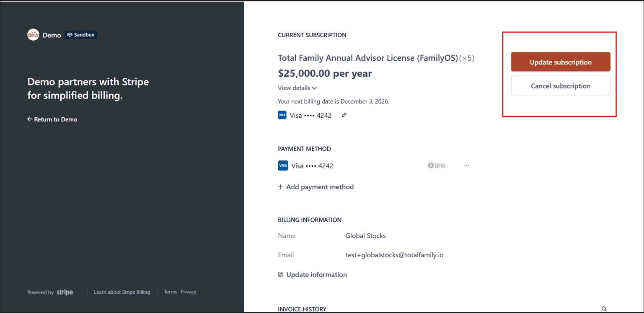Click the next billing date text
This screenshot has width=644, height=313.
coord(334,101)
